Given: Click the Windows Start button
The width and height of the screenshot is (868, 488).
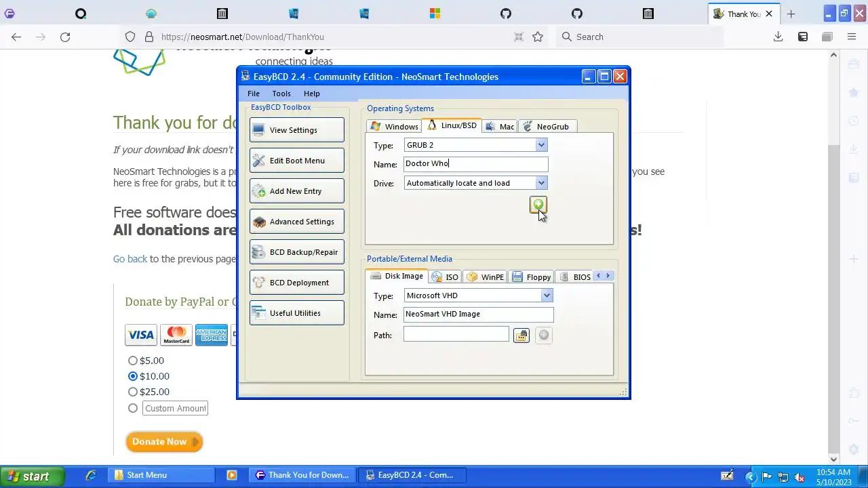Looking at the screenshot, I should click(x=33, y=476).
